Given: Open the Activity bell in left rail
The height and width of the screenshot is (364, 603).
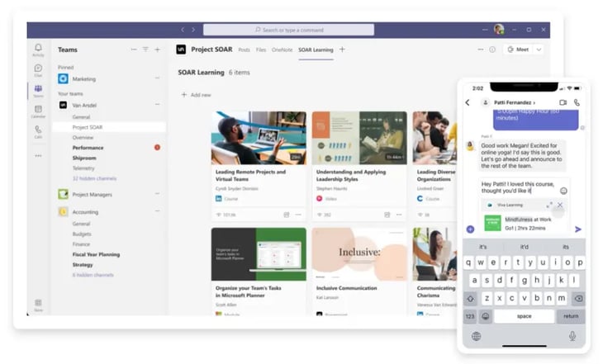Looking at the screenshot, I should point(38,49).
